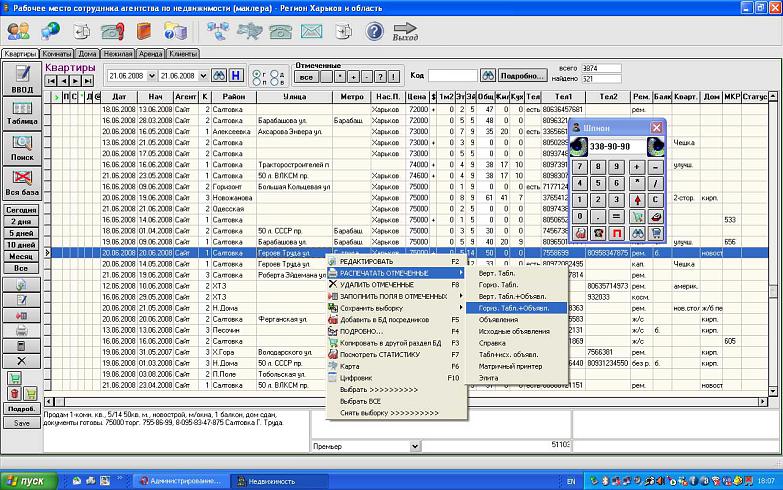Click the telephone with question mark icon
The height and width of the screenshot is (490, 783).
[x=113, y=31]
